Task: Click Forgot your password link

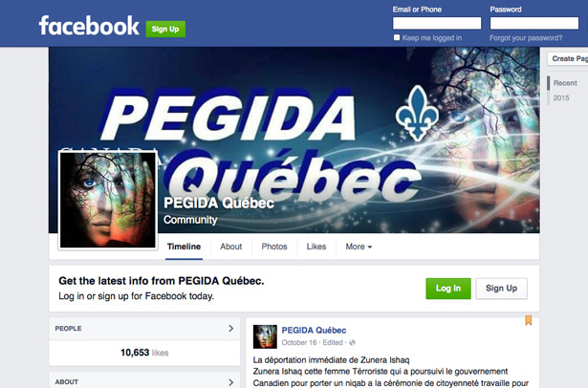Action: coord(526,38)
